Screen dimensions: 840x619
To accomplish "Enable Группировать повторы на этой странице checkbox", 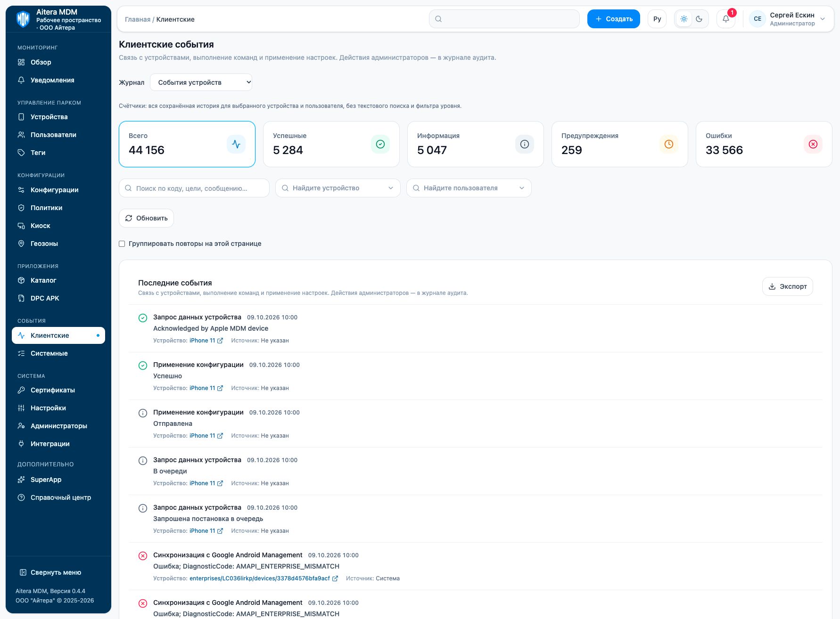I will coord(122,244).
